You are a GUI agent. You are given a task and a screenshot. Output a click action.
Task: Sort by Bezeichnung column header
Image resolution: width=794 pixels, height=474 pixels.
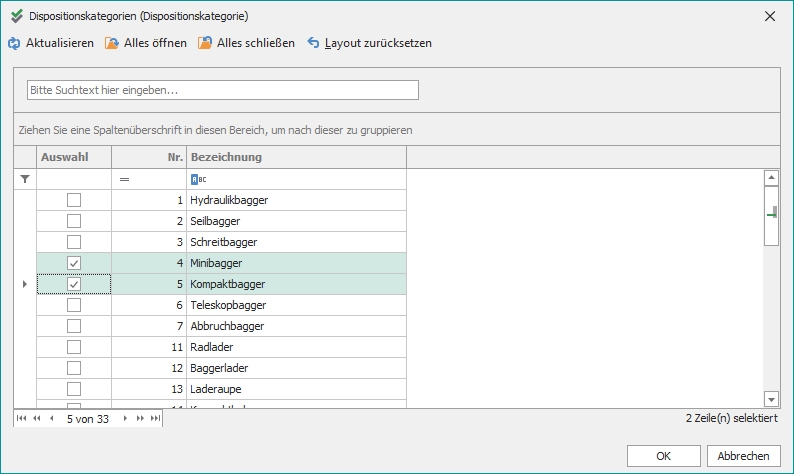[x=295, y=157]
